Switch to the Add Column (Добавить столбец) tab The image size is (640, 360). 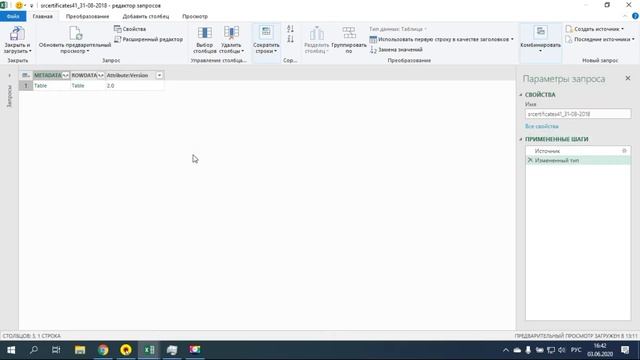(x=146, y=16)
